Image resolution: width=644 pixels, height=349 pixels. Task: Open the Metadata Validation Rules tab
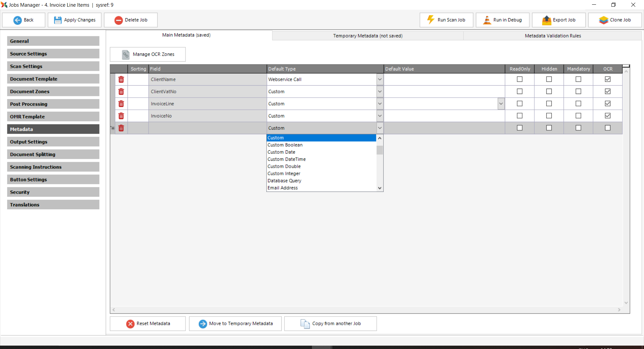click(x=552, y=36)
